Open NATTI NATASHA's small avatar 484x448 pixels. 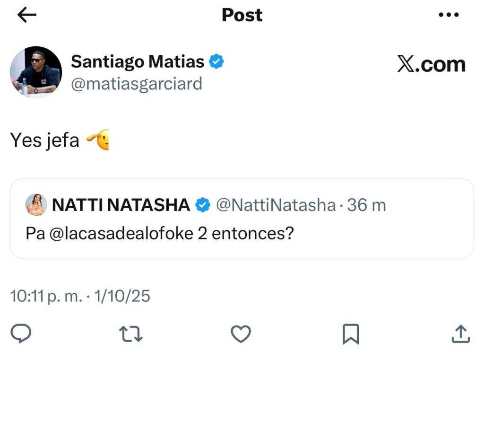tap(36, 205)
